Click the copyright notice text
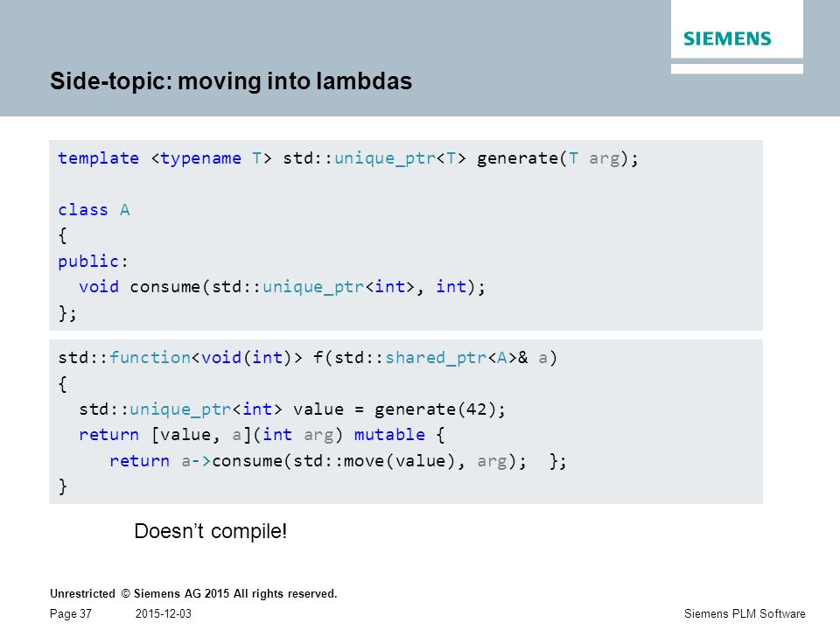The image size is (840, 630). [x=193, y=593]
